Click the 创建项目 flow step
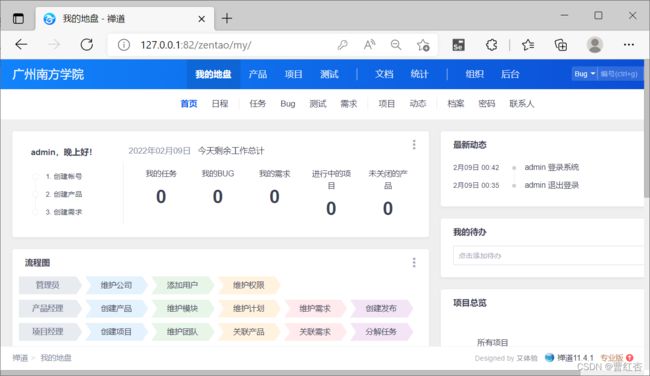 tap(116, 332)
